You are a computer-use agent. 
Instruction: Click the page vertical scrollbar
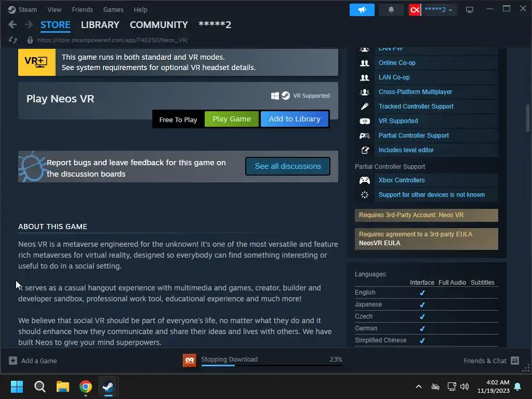pyautogui.click(x=528, y=118)
